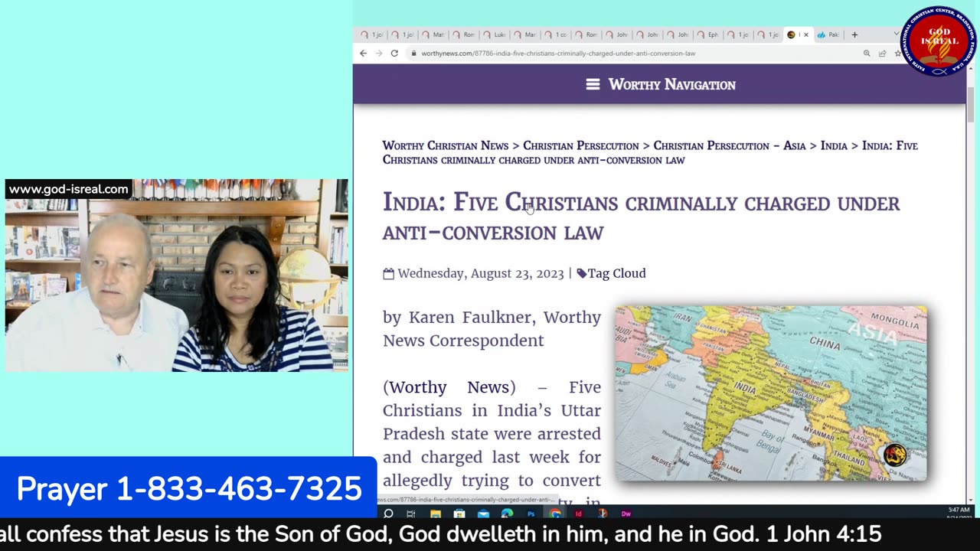The image size is (980, 551).
Task: Open the Asia map image
Action: click(771, 393)
